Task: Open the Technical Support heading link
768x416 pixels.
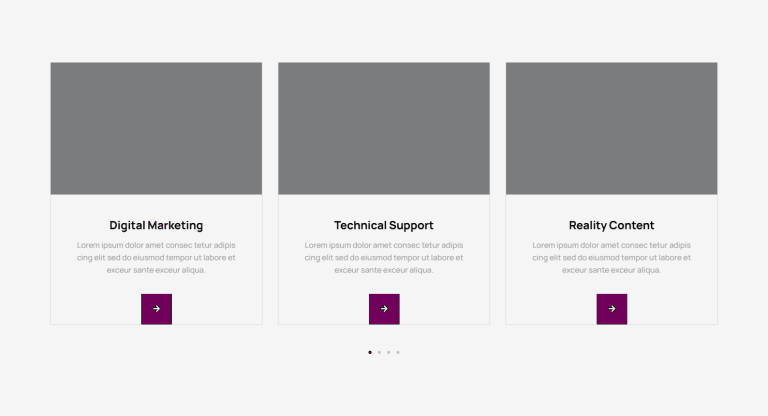Action: click(x=384, y=225)
